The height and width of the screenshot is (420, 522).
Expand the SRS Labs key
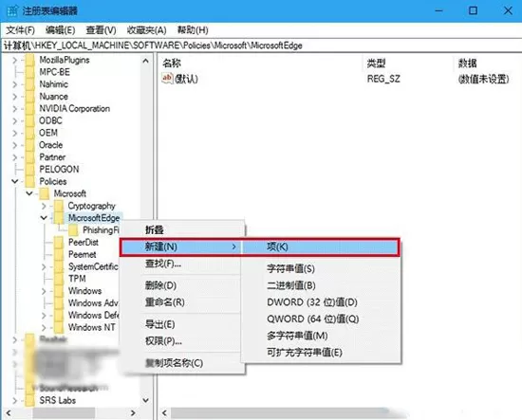[14, 400]
